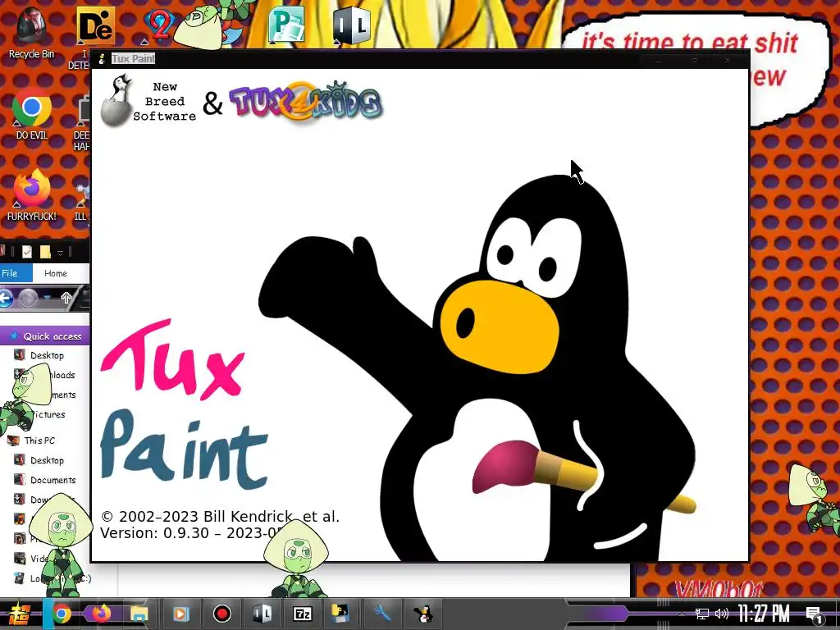Click the red record taskbar icon
840x630 pixels.
(x=221, y=614)
